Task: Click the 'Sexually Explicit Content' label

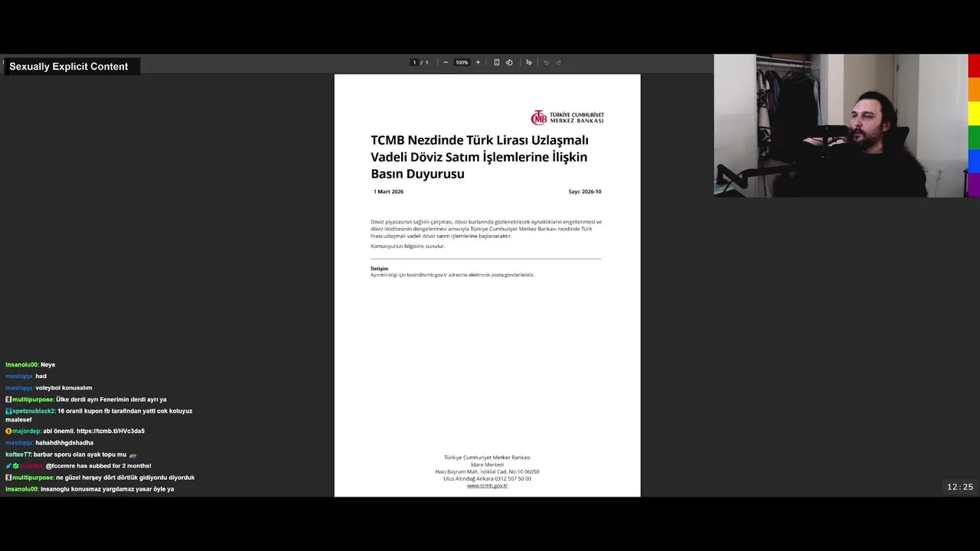Action: point(72,67)
